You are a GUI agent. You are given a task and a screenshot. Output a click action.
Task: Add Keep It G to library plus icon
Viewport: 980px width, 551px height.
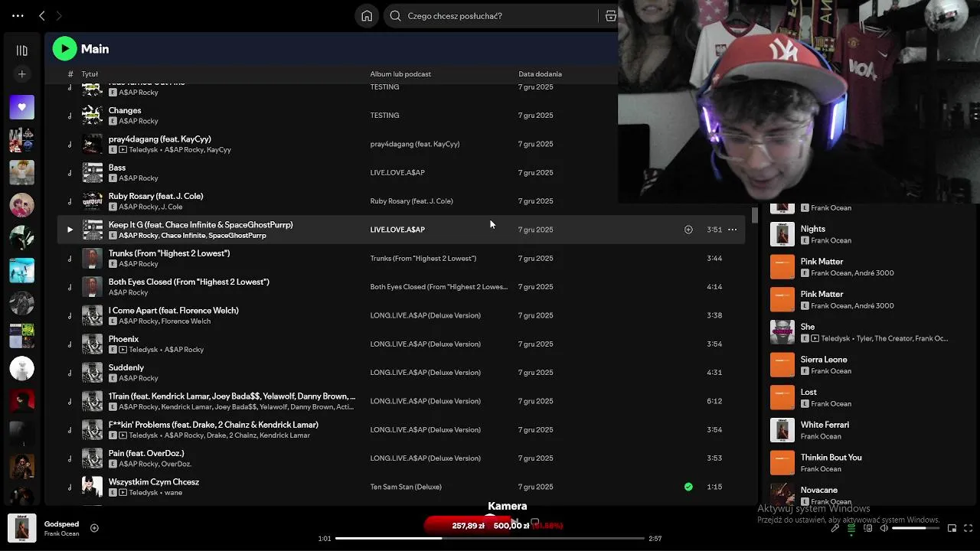click(688, 230)
